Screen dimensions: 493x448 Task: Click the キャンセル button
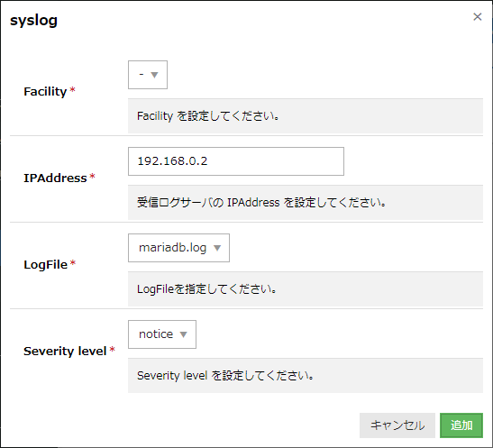[397, 425]
